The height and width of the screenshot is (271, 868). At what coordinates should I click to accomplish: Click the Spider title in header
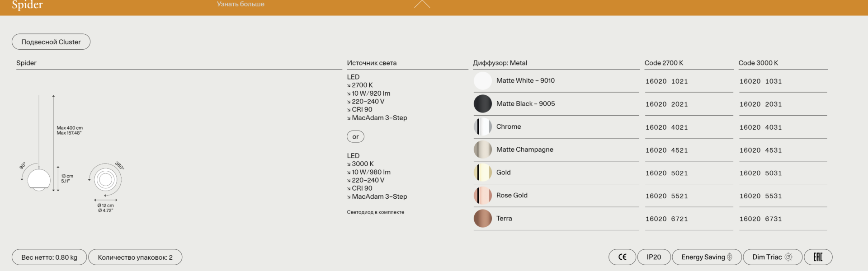[27, 5]
